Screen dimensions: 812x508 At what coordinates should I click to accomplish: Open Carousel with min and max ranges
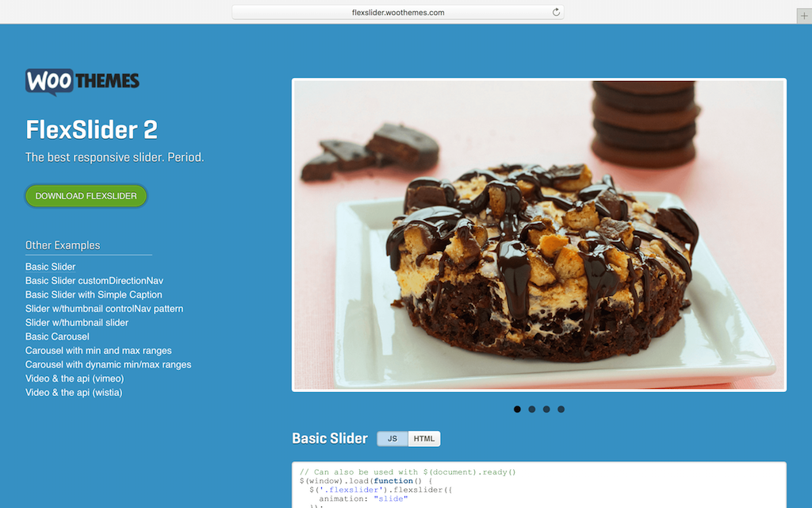[x=98, y=350]
